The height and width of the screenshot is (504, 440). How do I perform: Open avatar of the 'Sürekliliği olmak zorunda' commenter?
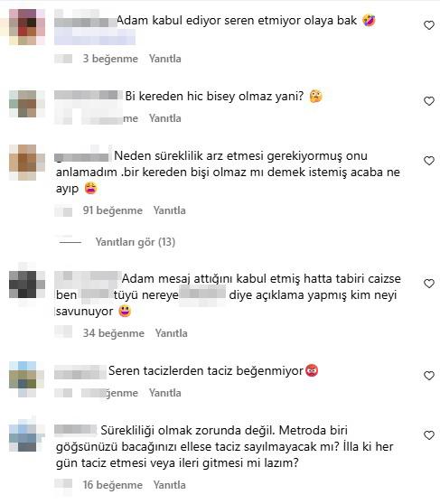(27, 434)
